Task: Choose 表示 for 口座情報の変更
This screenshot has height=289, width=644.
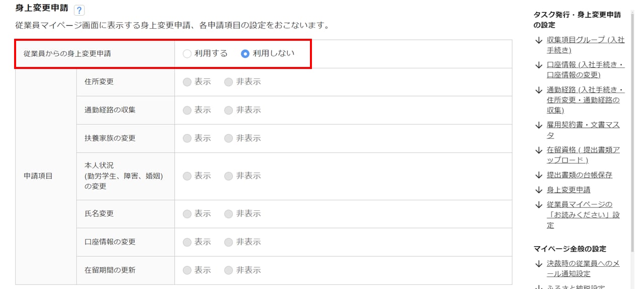Action: (187, 242)
